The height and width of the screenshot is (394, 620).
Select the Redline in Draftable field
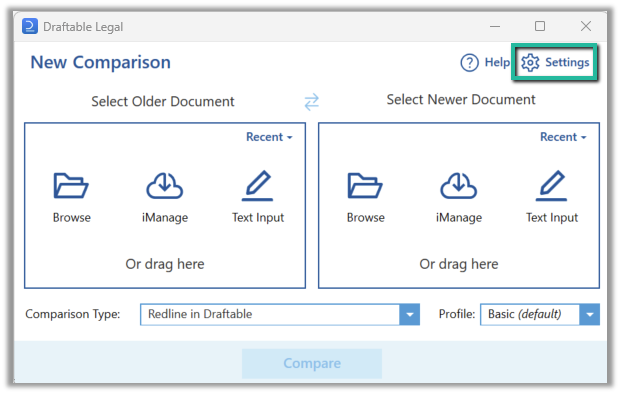[x=270, y=314]
